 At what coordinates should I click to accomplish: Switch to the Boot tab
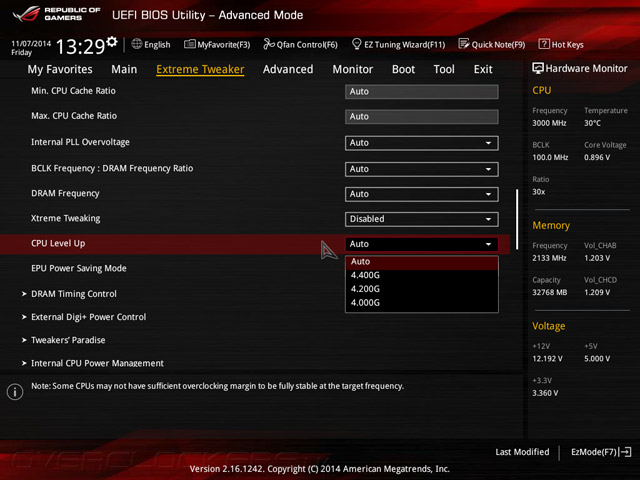coord(403,69)
